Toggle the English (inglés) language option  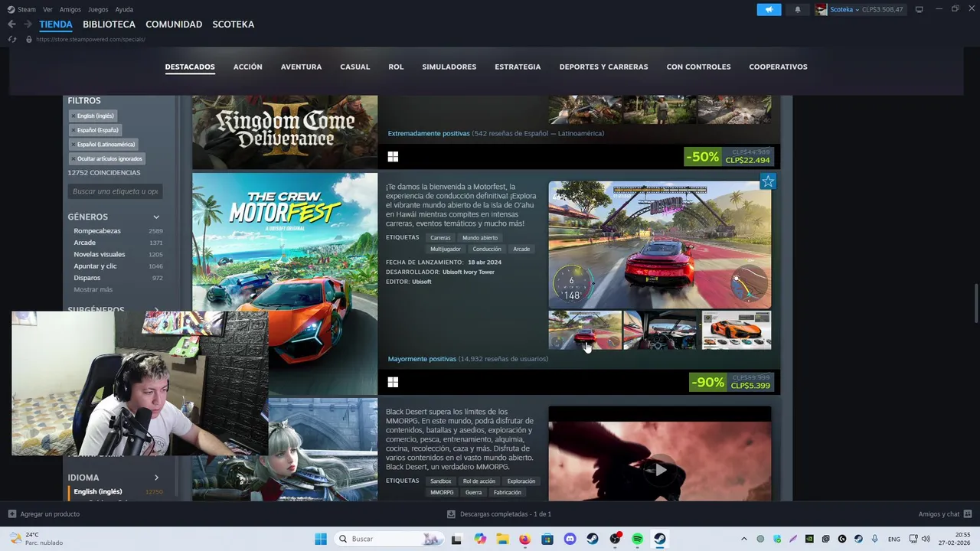tap(118, 491)
